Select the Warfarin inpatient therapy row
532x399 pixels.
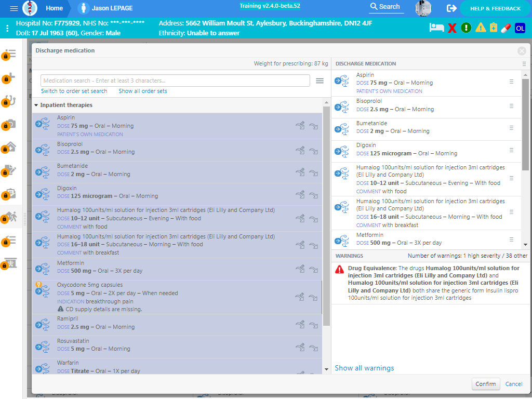click(177, 367)
